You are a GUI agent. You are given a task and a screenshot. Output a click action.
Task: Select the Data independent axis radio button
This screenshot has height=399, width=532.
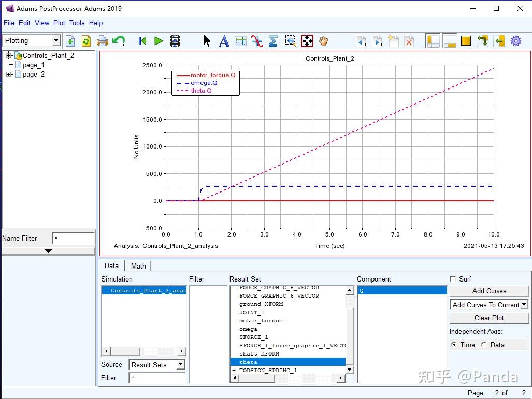click(484, 345)
